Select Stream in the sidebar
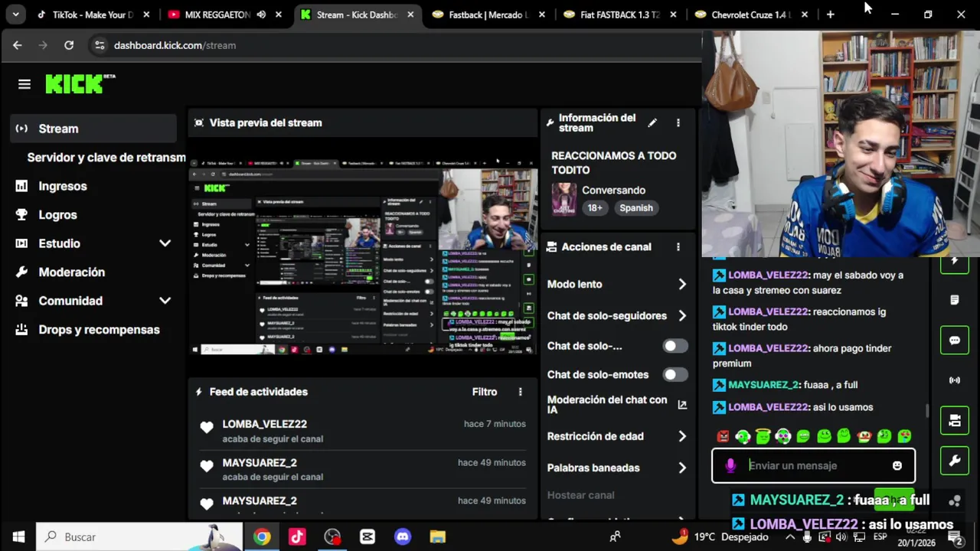The width and height of the screenshot is (980, 551). coord(93,129)
